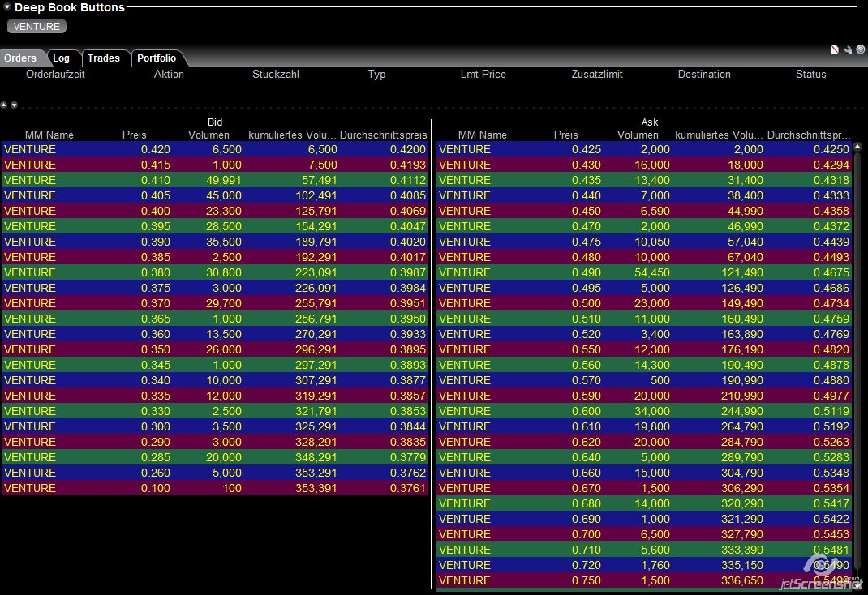The height and width of the screenshot is (595, 868).
Task: Select ask volume cell 1,760
Action: pyautogui.click(x=655, y=566)
